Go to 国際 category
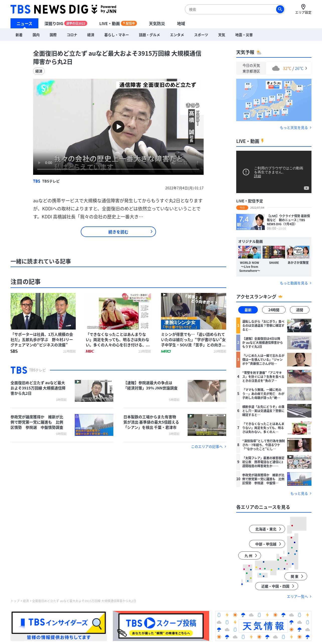Viewport: 322px width, 644px height. pyautogui.click(x=53, y=35)
